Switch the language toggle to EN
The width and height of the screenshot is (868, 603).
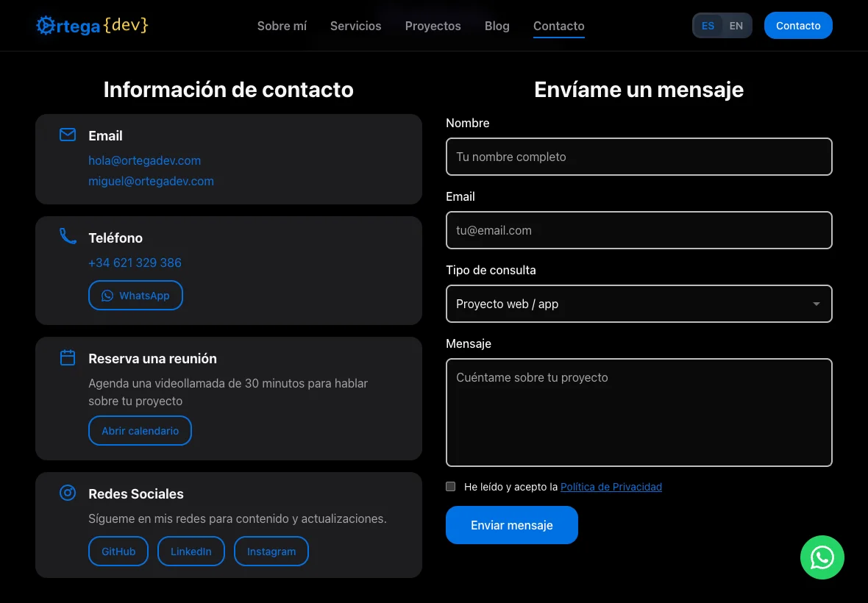point(736,25)
